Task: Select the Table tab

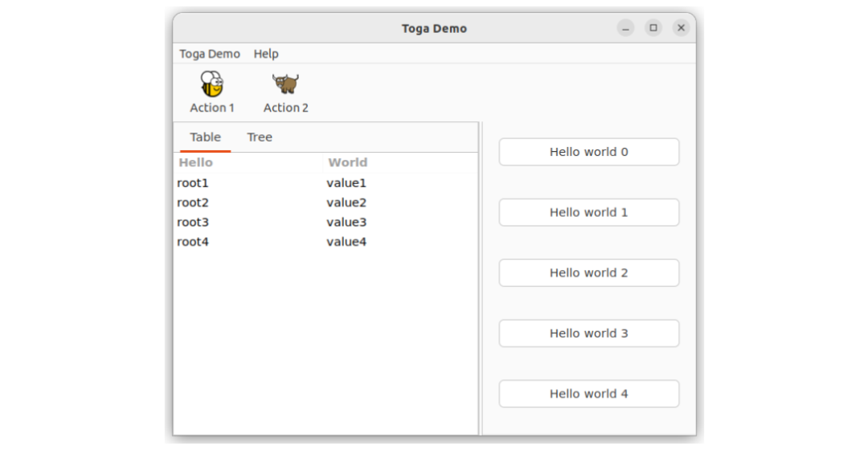Action: (205, 137)
